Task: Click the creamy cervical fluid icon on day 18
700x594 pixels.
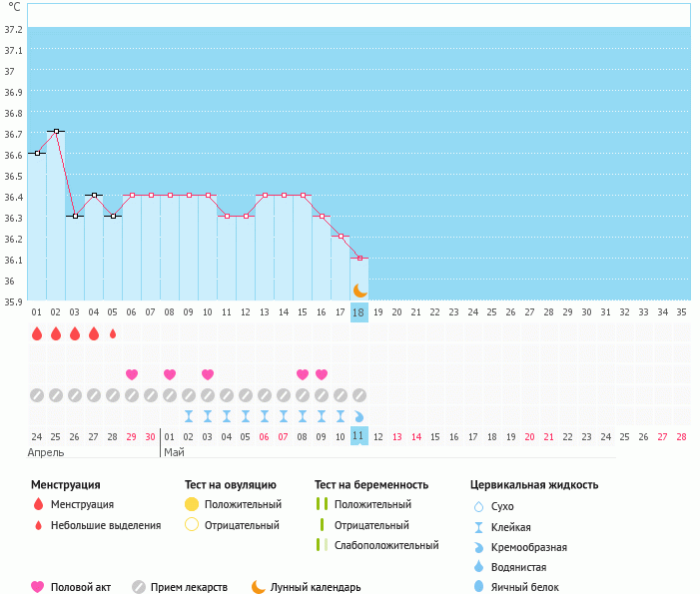Action: coord(359,415)
